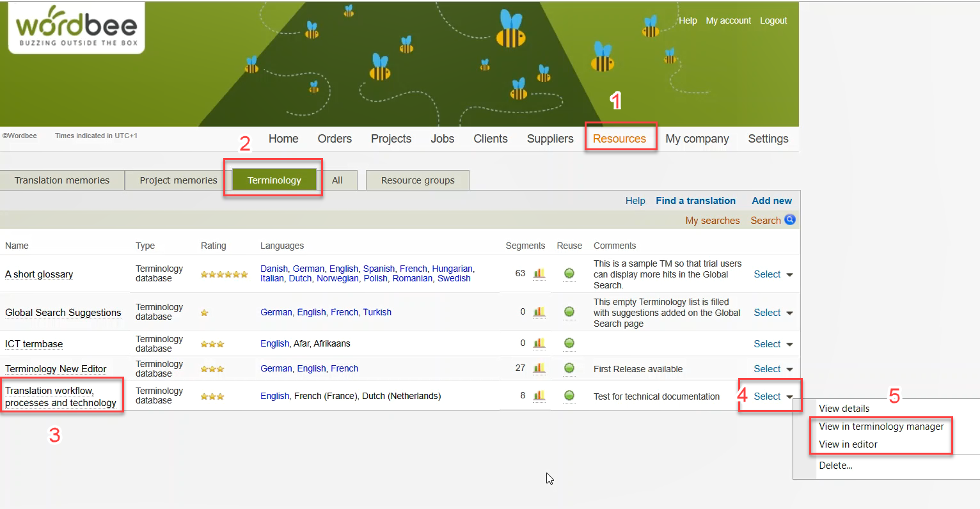Click bar chart icon for Translation workflow row
This screenshot has height=509, width=980.
tap(539, 396)
